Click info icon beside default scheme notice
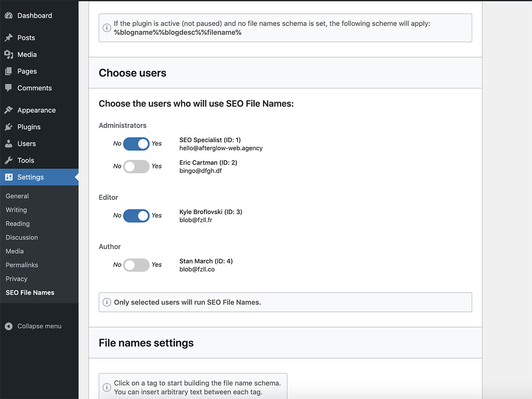Image resolution: width=532 pixels, height=399 pixels. pos(107,28)
